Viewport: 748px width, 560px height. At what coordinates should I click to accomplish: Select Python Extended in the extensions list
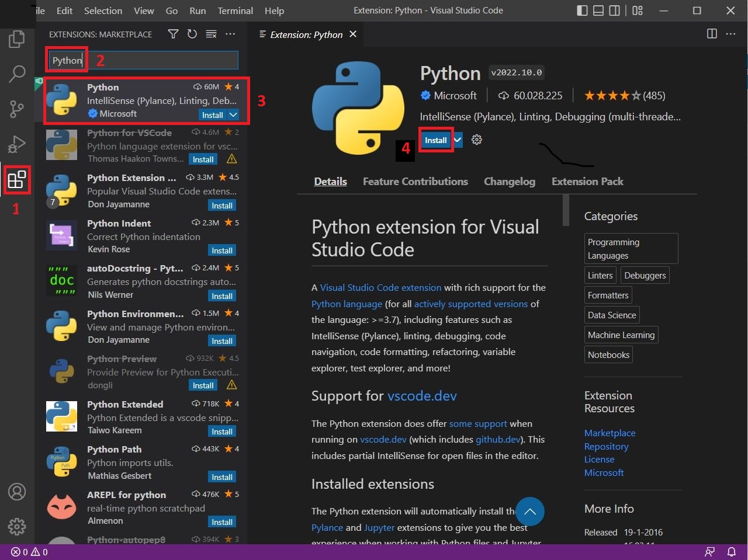coord(142,417)
